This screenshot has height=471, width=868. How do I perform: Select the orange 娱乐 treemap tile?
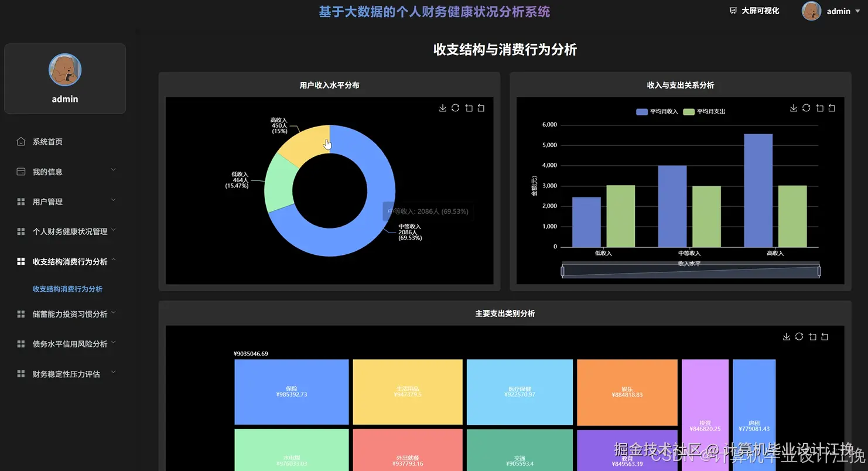[x=627, y=392]
